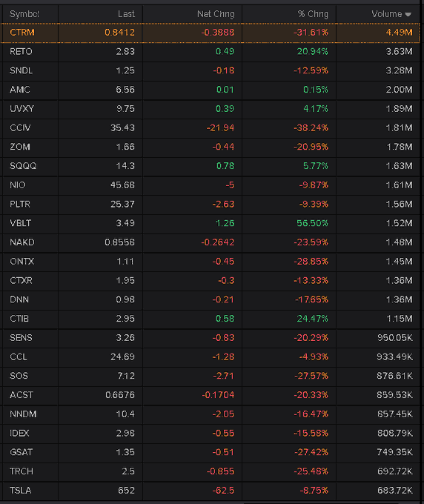
Task: Select the CCIV last price 35.43
Action: [122, 128]
